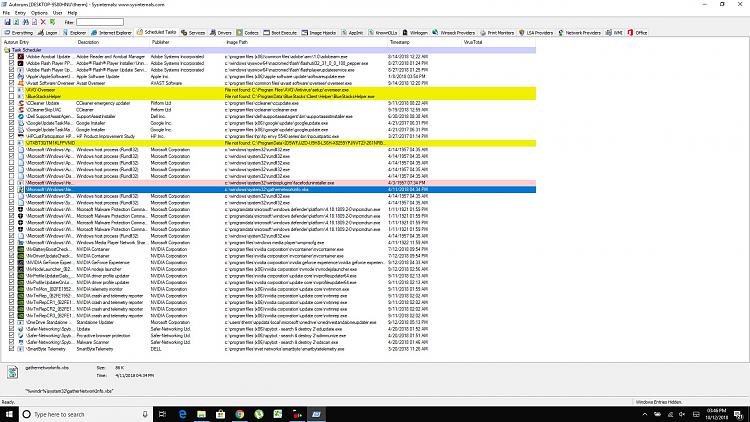Click the Task View taskbar icon
Viewport: 750px width, 422px height.
click(162, 414)
